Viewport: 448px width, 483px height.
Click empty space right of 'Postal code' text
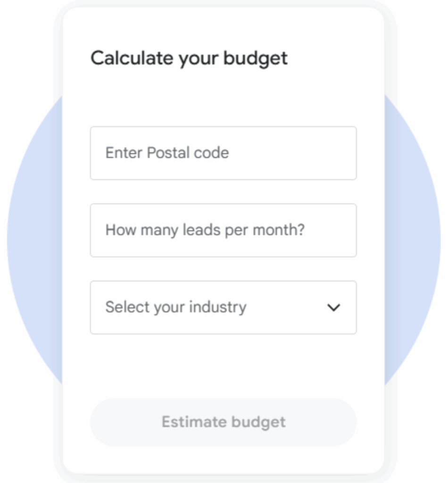coord(292,153)
